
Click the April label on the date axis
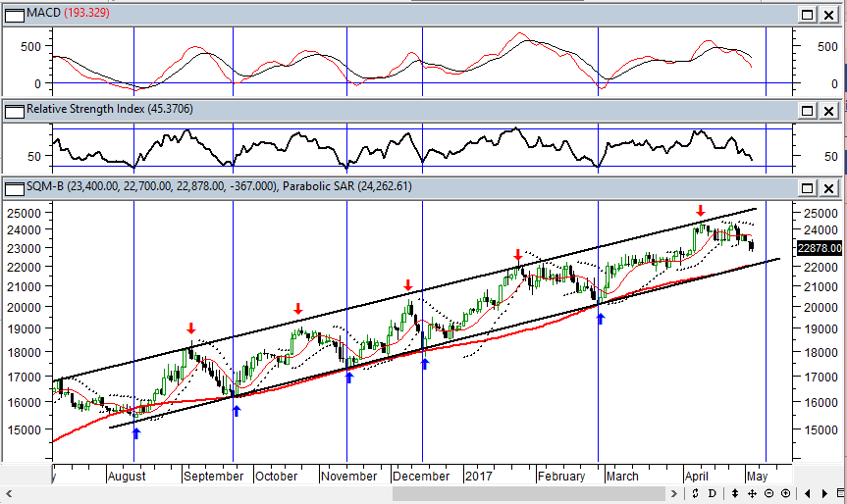[696, 477]
